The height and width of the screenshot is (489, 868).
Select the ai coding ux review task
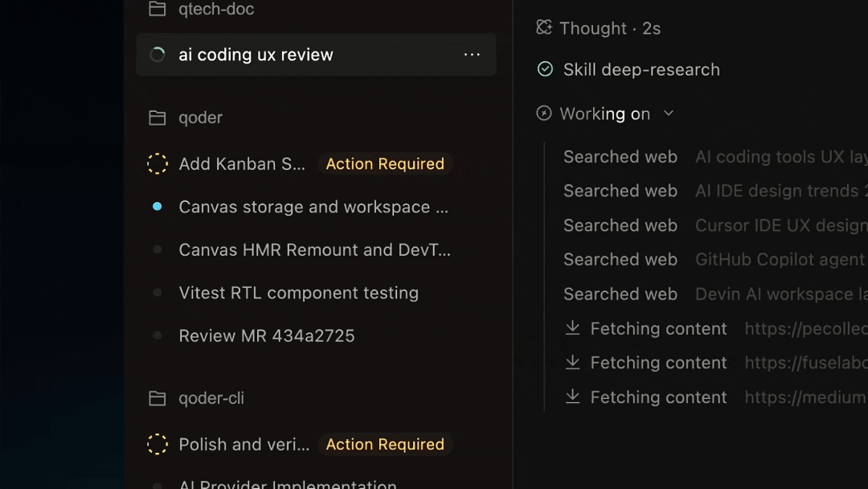coord(316,54)
